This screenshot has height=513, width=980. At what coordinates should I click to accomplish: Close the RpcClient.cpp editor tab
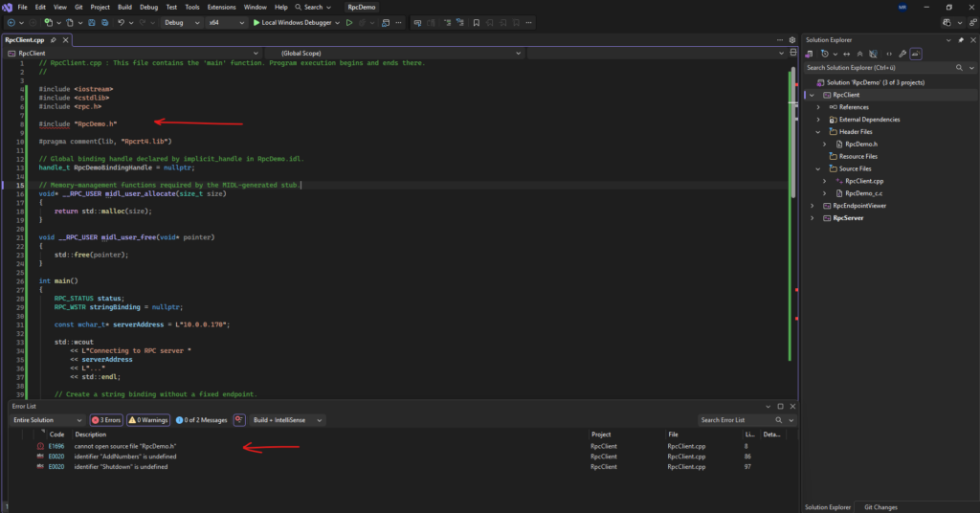pos(66,40)
